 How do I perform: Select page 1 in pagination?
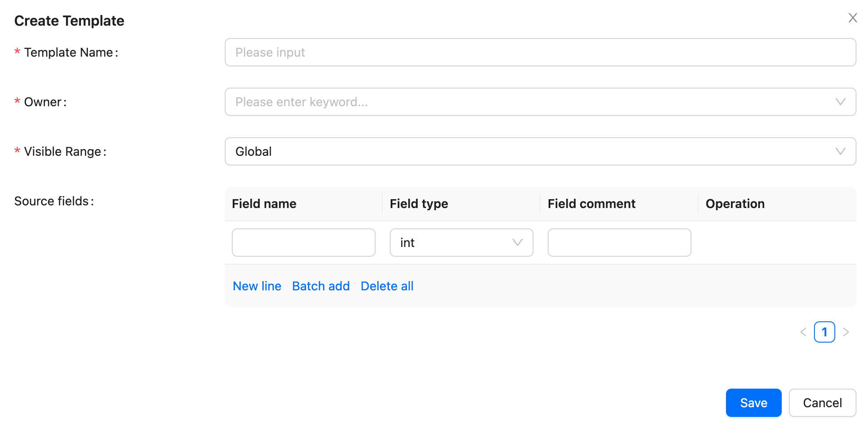(x=824, y=332)
